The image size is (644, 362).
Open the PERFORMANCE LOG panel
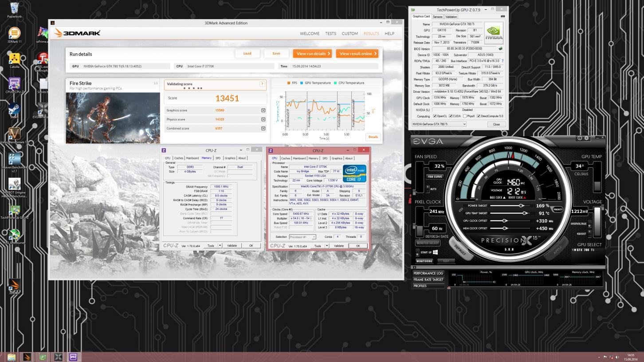coord(428,273)
